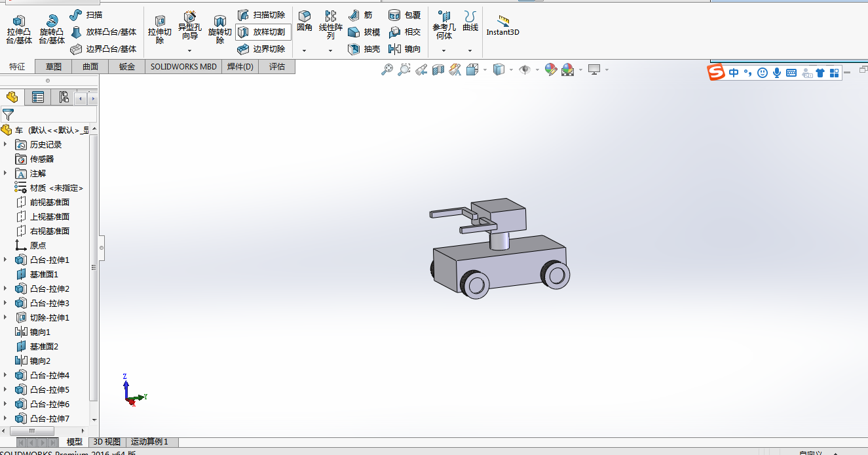Select the 边界凸台/基体 boundary boss tool

click(103, 49)
